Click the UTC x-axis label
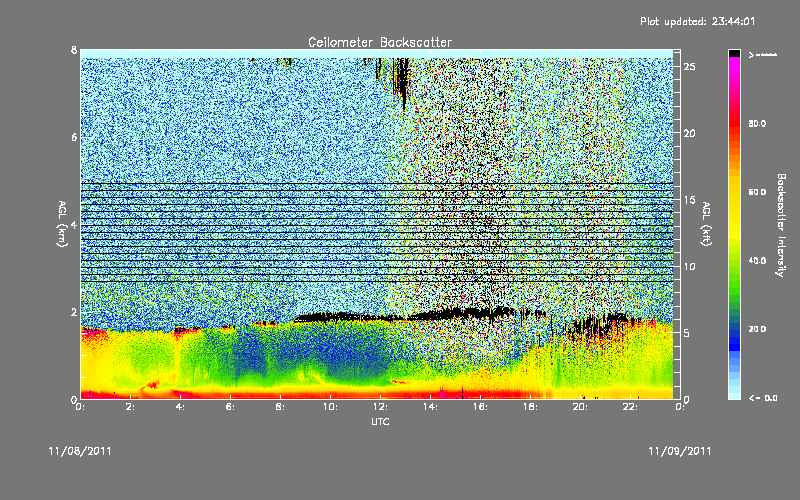This screenshot has height=500, width=800. [x=380, y=421]
